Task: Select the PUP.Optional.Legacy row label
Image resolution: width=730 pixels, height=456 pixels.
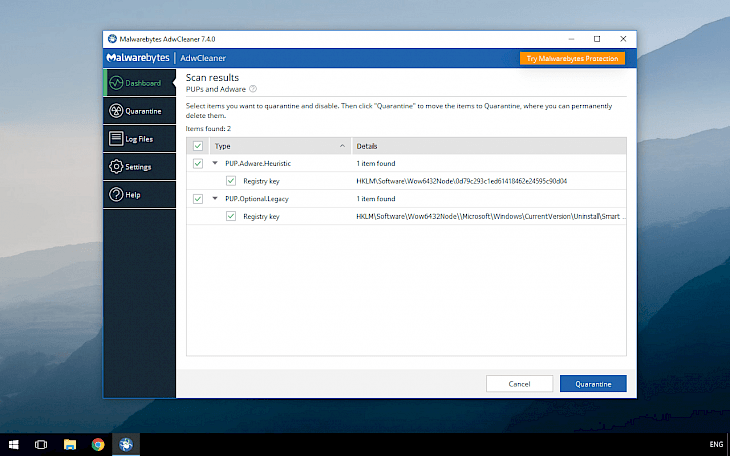Action: pyautogui.click(x=257, y=199)
